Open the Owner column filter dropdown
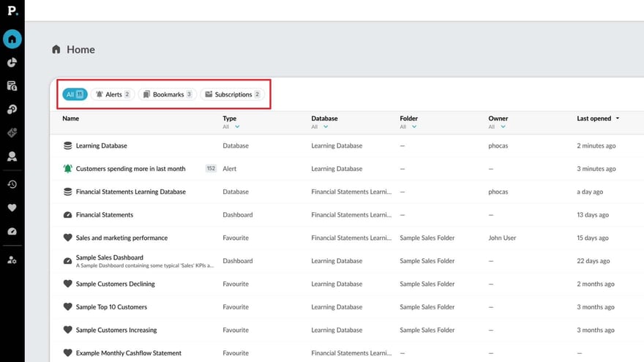This screenshot has width=644, height=362. pyautogui.click(x=503, y=127)
